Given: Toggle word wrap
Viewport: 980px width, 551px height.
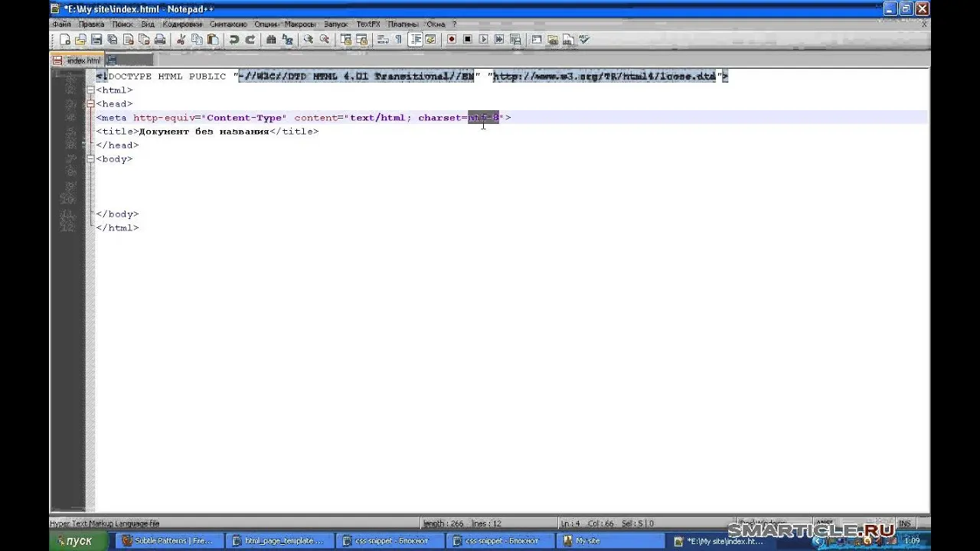Looking at the screenshot, I should point(382,40).
